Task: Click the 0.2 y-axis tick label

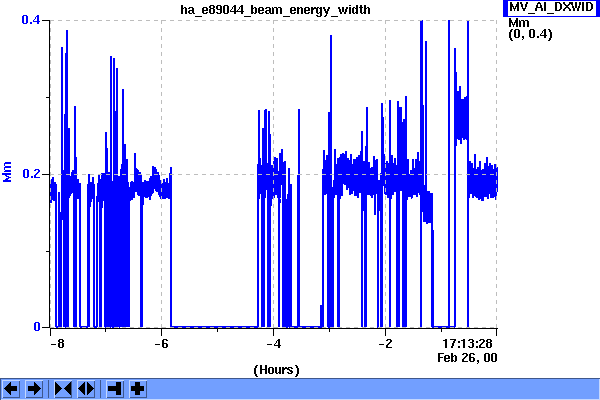Action: pos(31,173)
